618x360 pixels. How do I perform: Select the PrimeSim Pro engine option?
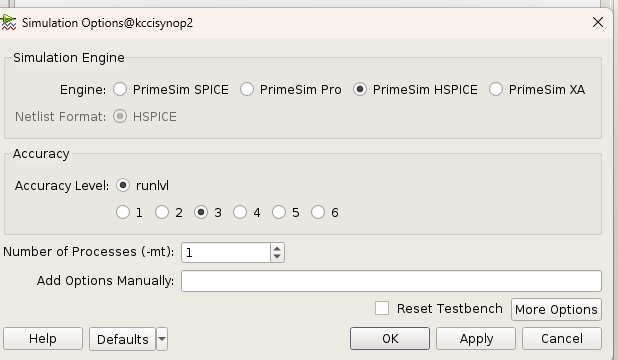pos(247,90)
